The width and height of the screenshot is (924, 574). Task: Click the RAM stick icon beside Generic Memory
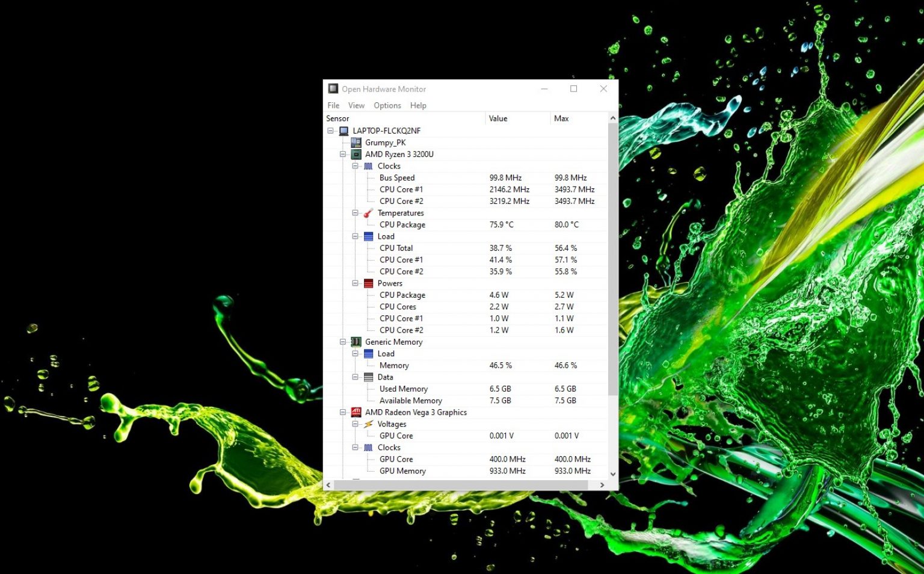(x=357, y=342)
